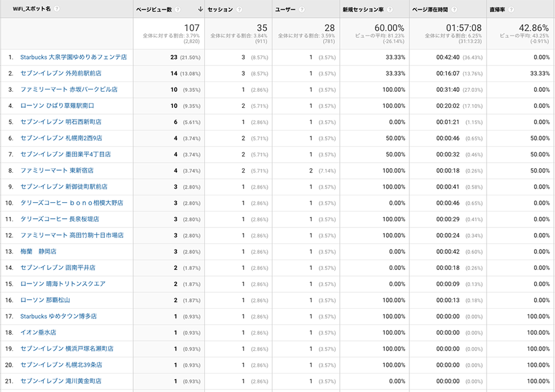
Task: Open セブン-イレブン 新御徒町駅前店 link
Action: pos(64,187)
